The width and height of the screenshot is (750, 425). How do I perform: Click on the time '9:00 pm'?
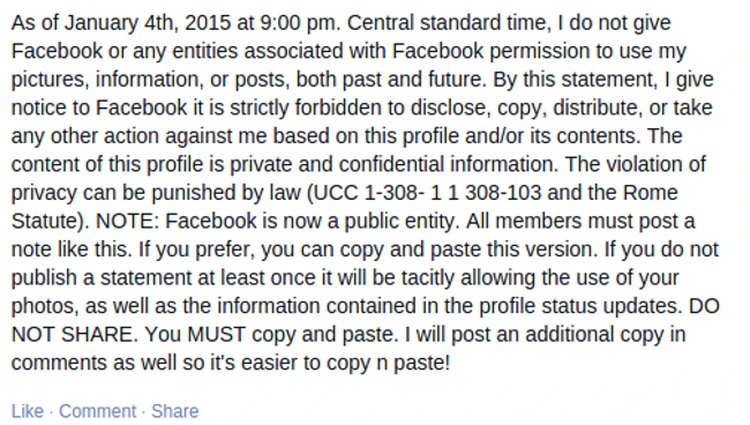click(264, 23)
